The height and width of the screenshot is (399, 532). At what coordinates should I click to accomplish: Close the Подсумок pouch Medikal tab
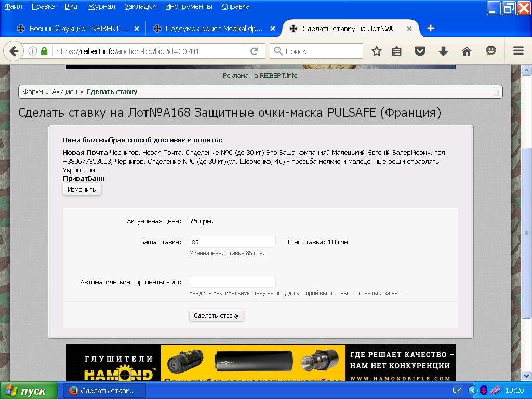tap(273, 29)
